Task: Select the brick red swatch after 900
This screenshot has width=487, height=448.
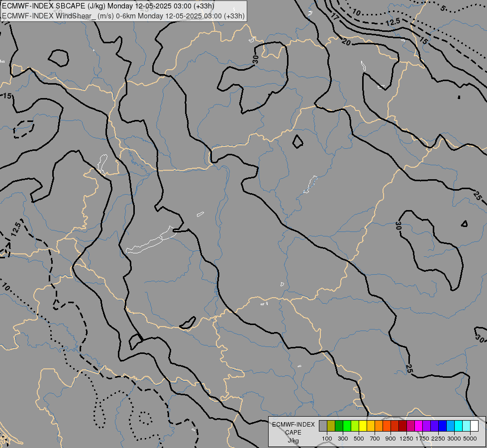Action: pos(395,426)
